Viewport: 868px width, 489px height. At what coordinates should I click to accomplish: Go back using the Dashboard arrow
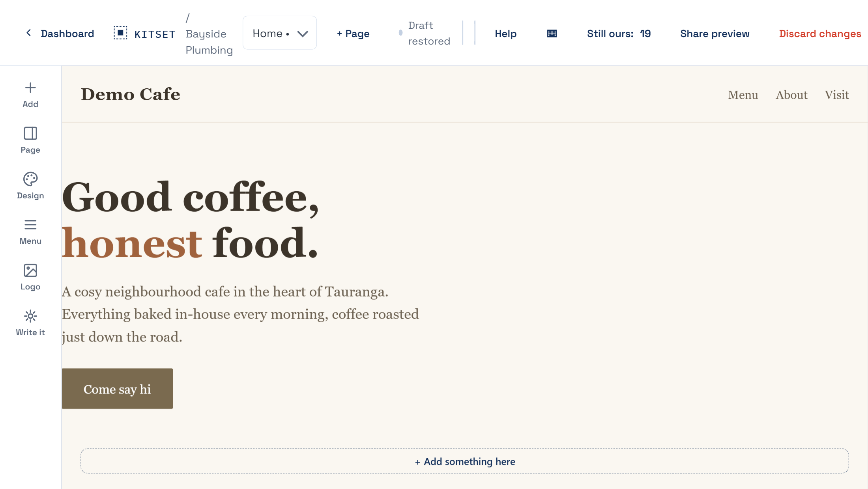[x=28, y=33]
